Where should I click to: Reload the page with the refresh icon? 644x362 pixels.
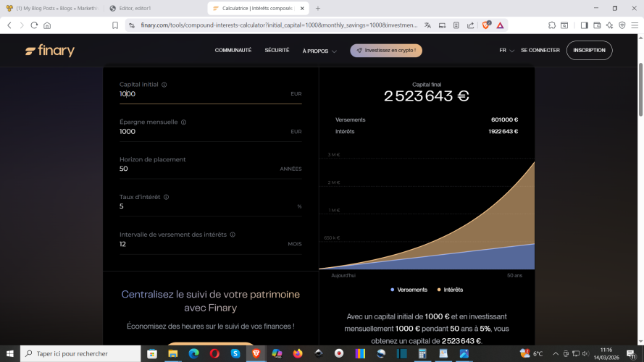click(x=33, y=25)
